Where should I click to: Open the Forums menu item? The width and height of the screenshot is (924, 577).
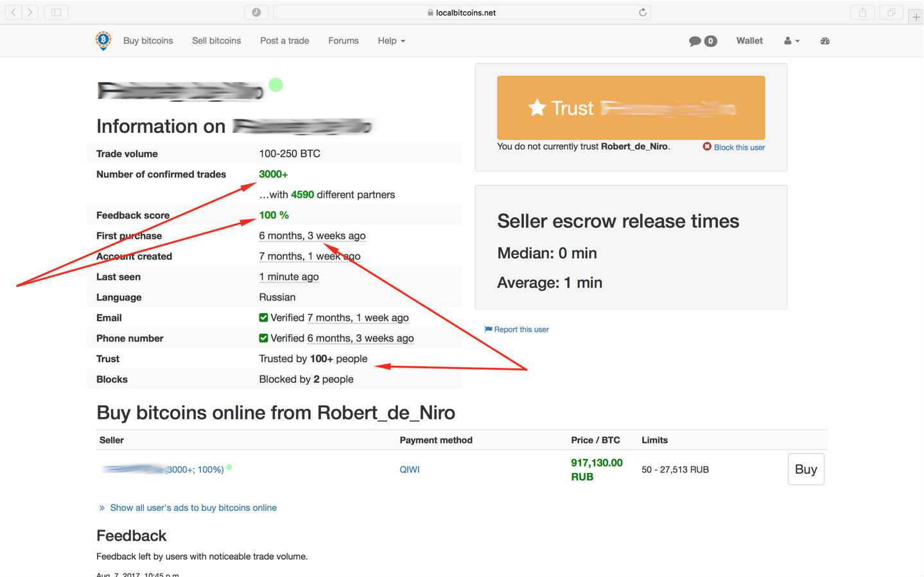343,40
